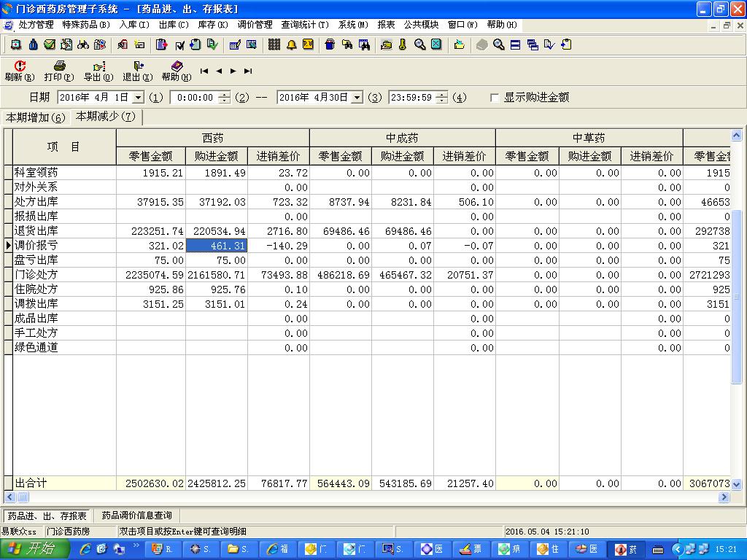Viewport: 747px width, 560px height.
Task: Click the highlighted cell 461.31
Action: coord(217,246)
